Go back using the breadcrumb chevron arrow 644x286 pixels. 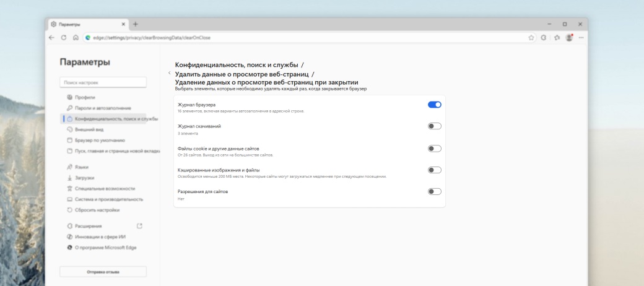coord(169,73)
